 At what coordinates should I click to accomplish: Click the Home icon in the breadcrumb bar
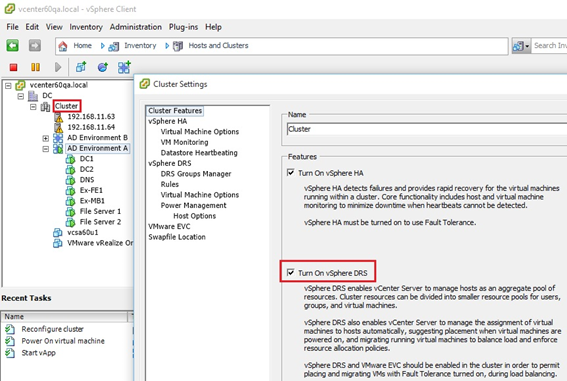click(x=63, y=46)
